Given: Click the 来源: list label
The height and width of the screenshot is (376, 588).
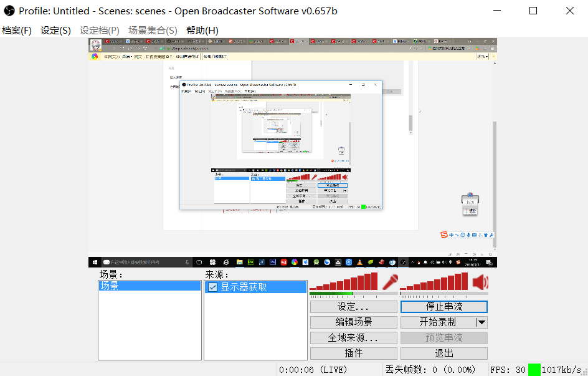Looking at the screenshot, I should coord(216,274).
